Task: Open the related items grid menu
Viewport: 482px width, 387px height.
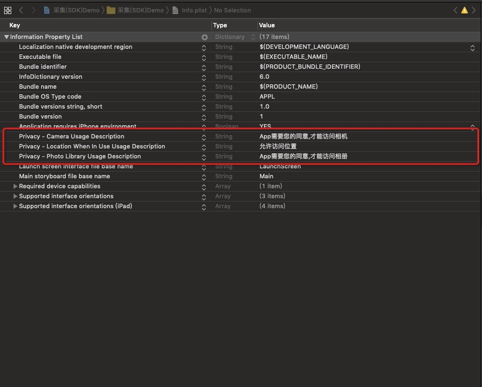Action: point(8,10)
